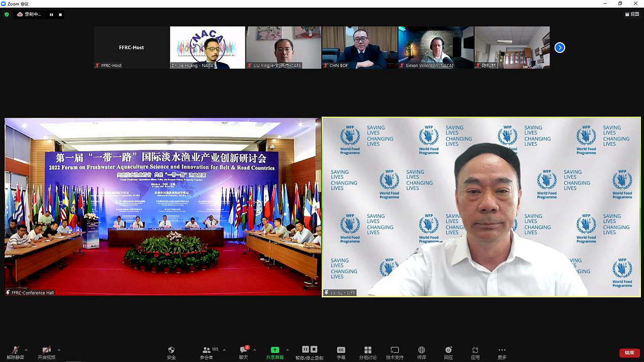The width and height of the screenshot is (644, 362).
Task: Open the 聊天 chat panel
Action: coord(243,353)
